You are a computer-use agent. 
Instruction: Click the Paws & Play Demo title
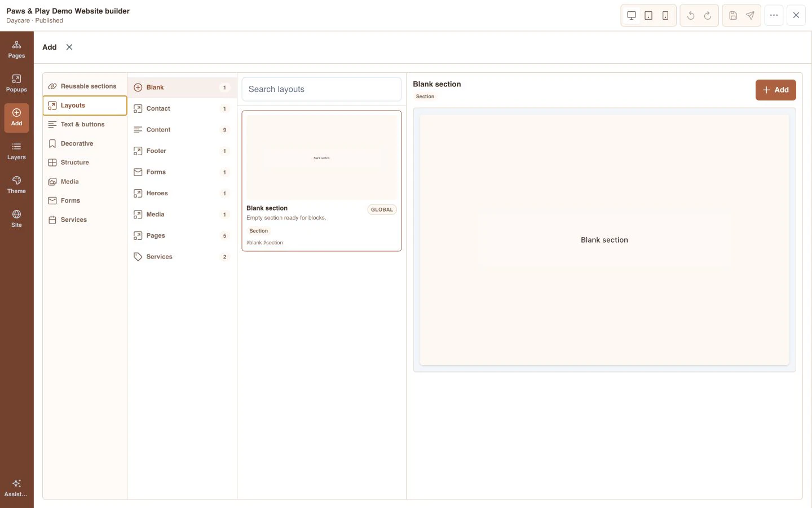click(68, 11)
